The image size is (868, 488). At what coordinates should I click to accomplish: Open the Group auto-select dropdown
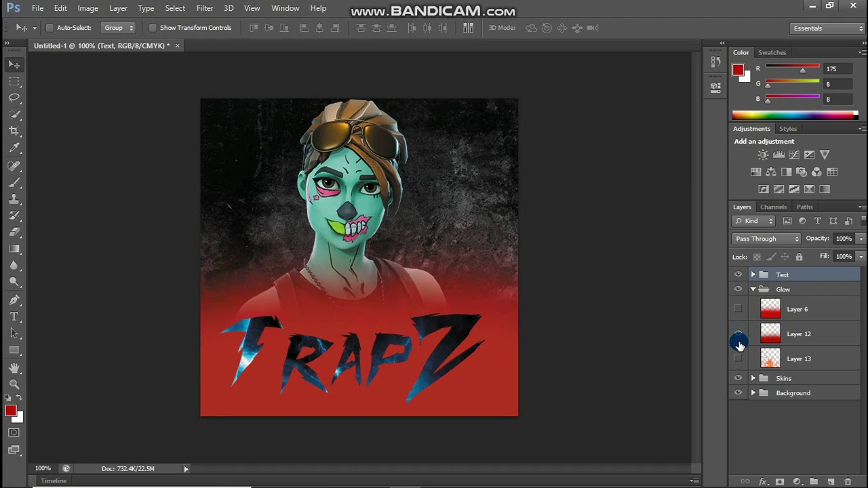(118, 28)
